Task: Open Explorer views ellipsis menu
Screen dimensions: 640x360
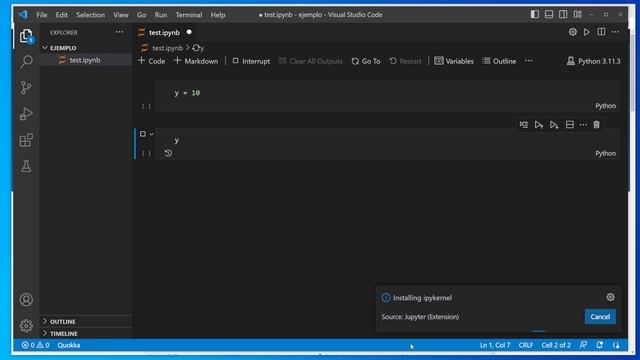Action: point(119,32)
